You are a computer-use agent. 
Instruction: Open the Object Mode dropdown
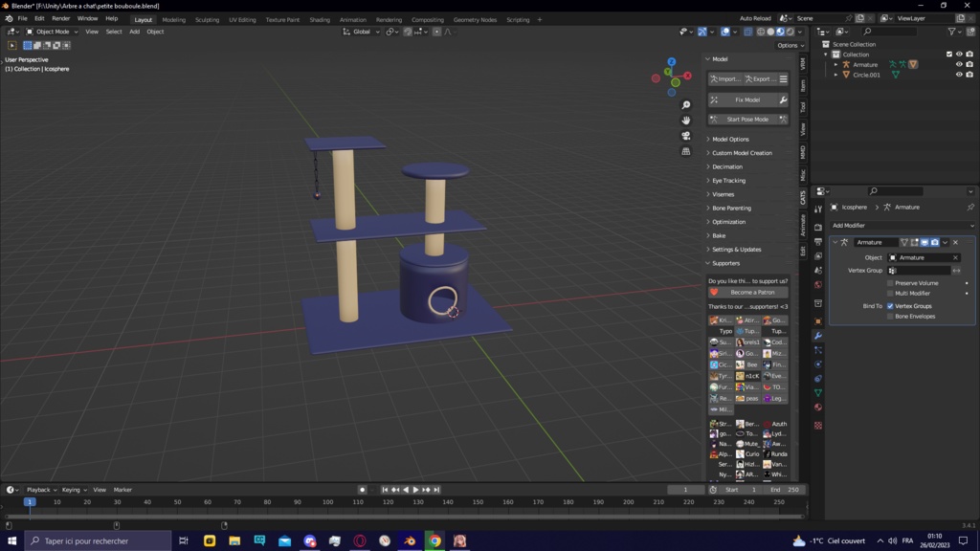[x=53, y=32]
